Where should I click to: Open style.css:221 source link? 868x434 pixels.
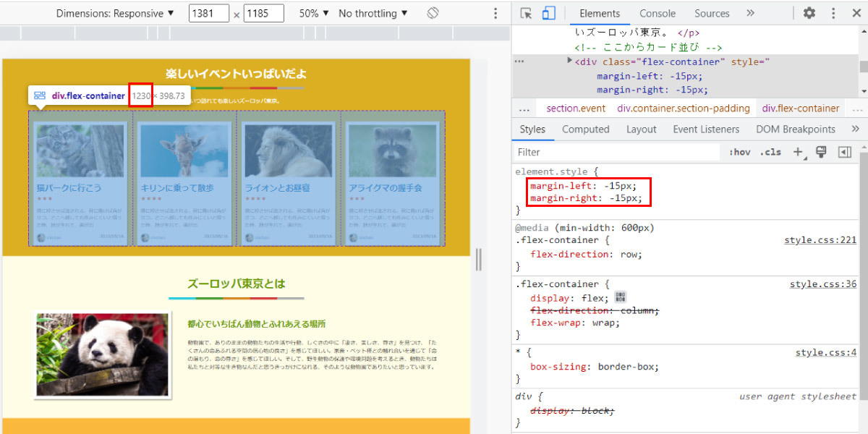(x=820, y=239)
